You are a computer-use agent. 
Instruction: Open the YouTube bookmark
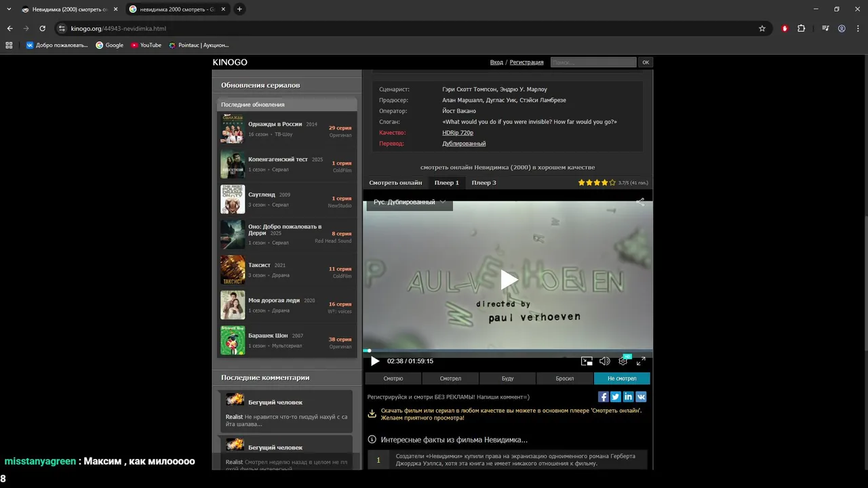click(x=146, y=45)
